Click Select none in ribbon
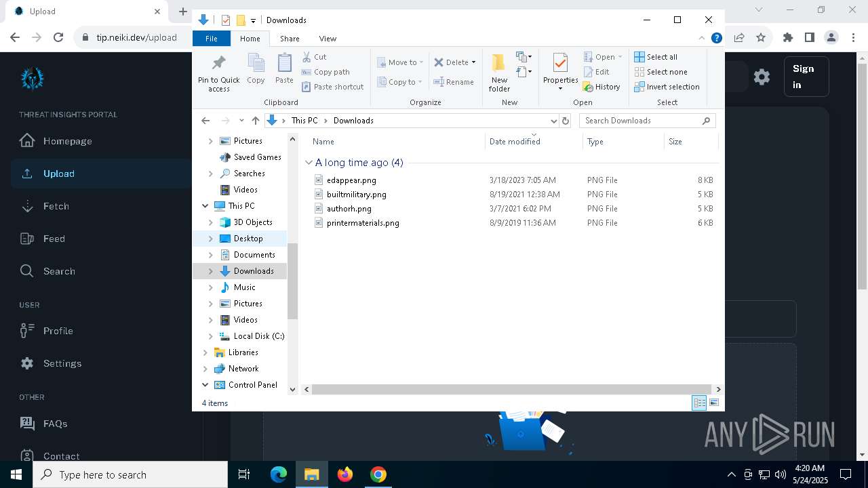 point(660,72)
